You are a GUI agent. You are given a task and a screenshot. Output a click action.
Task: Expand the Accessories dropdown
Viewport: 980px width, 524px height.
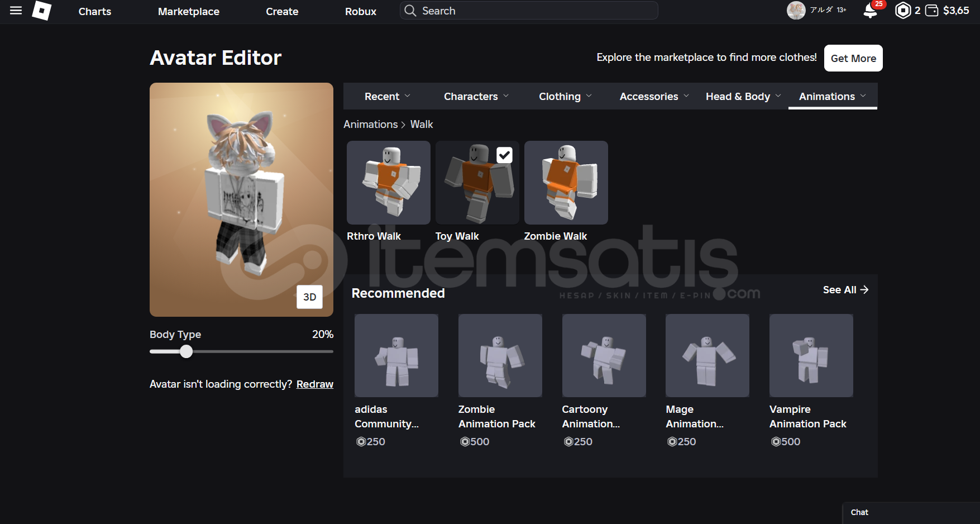[x=654, y=97]
